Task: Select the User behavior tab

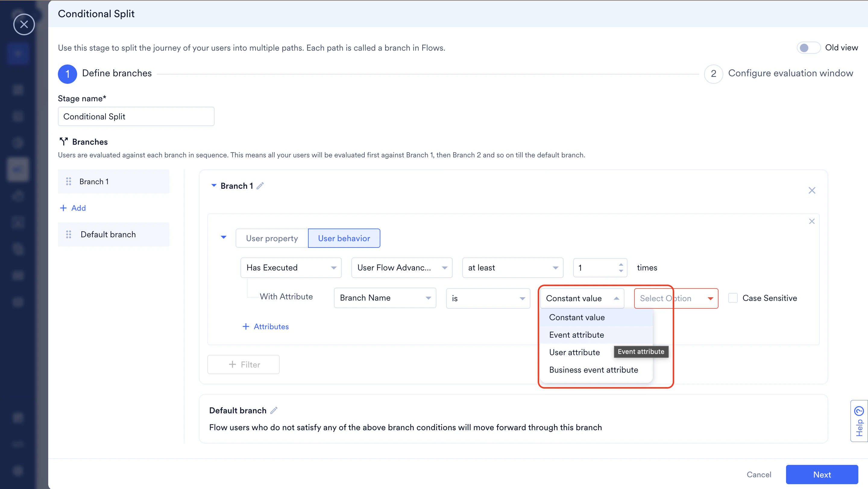Action: [344, 238]
